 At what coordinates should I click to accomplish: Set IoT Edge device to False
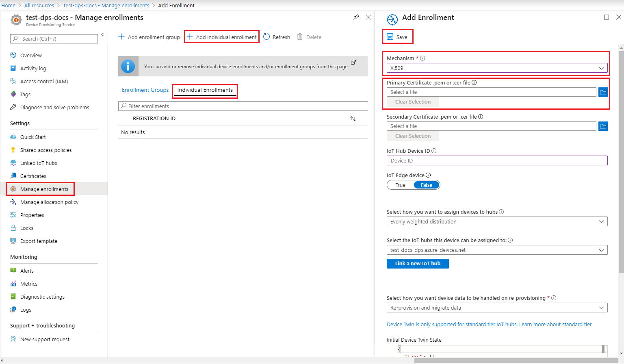click(427, 185)
